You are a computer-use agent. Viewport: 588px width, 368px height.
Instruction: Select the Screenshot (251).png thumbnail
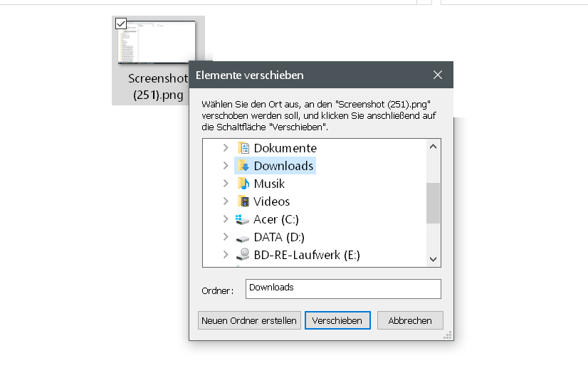pos(157,43)
